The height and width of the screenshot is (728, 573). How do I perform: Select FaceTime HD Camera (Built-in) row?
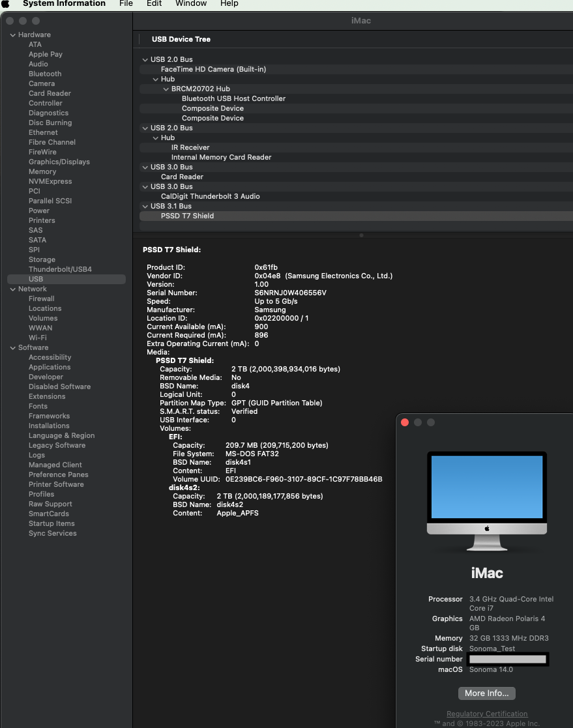pyautogui.click(x=356, y=69)
